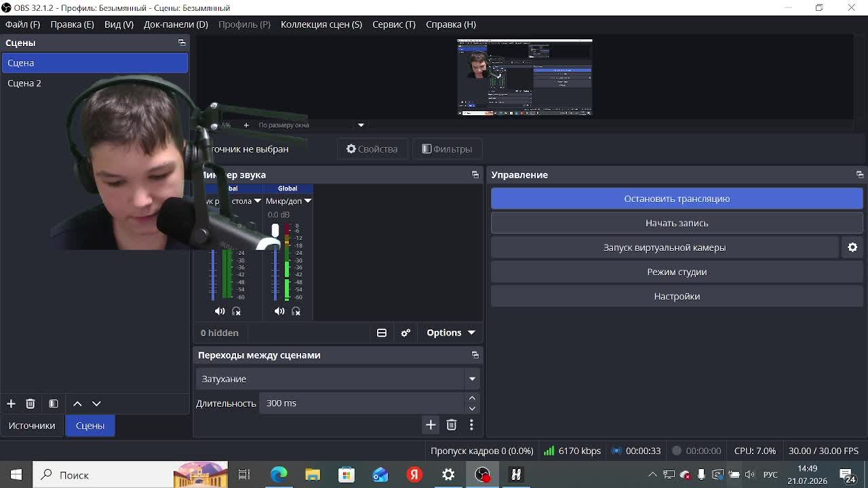This screenshot has width=868, height=488.
Task: Open the Файл (F) menu
Action: pyautogui.click(x=22, y=24)
